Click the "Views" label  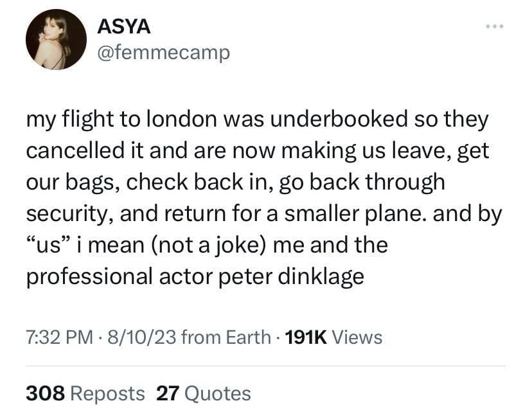[357, 337]
